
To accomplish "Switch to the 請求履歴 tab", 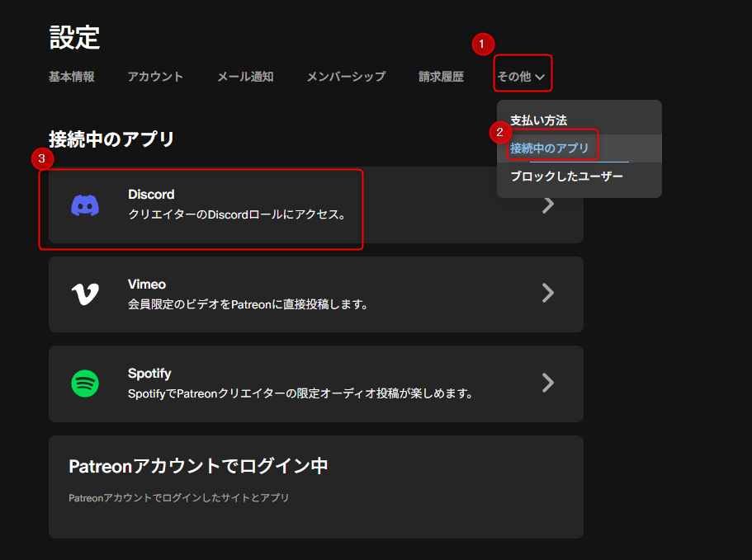I will (x=442, y=77).
